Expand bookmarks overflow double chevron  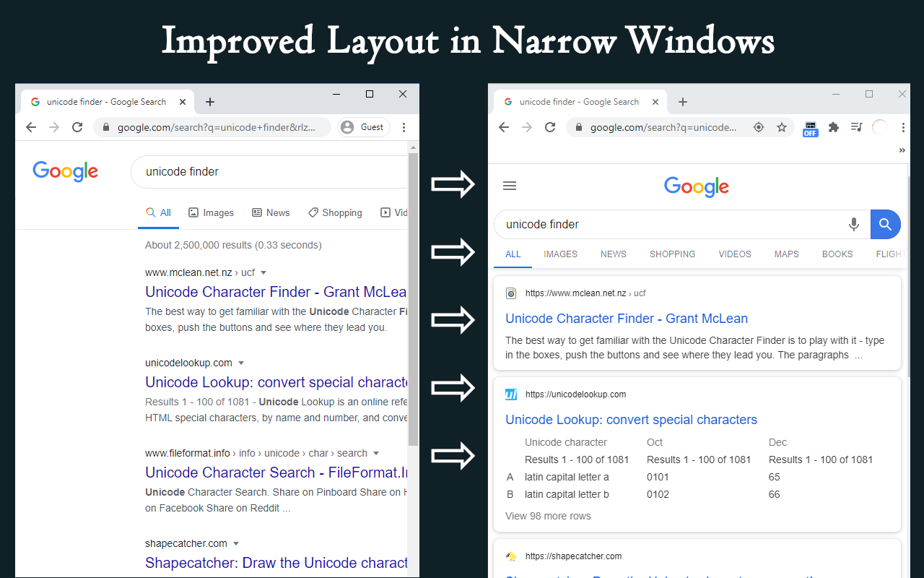click(x=902, y=151)
